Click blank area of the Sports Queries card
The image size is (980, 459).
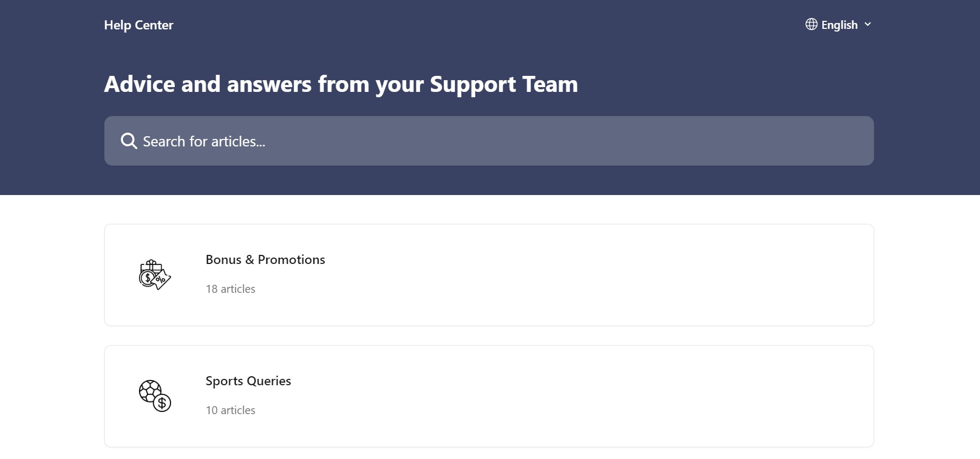pos(588,396)
